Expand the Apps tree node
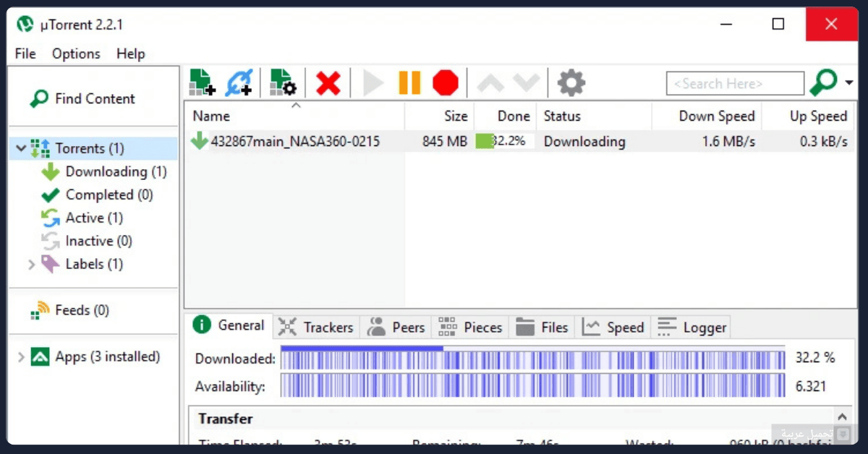 20,357
